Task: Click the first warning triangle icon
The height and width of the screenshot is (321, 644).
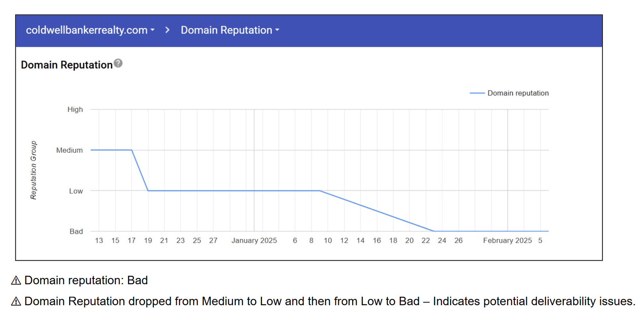Action: [x=15, y=280]
